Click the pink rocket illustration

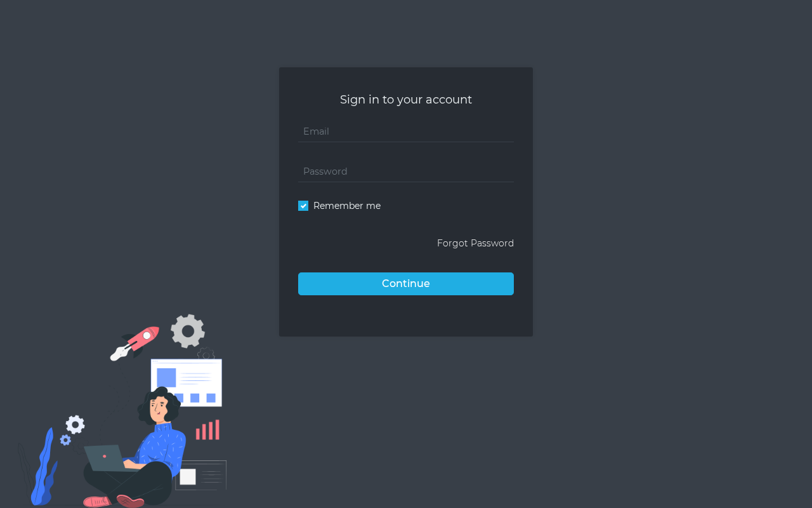pyautogui.click(x=134, y=343)
